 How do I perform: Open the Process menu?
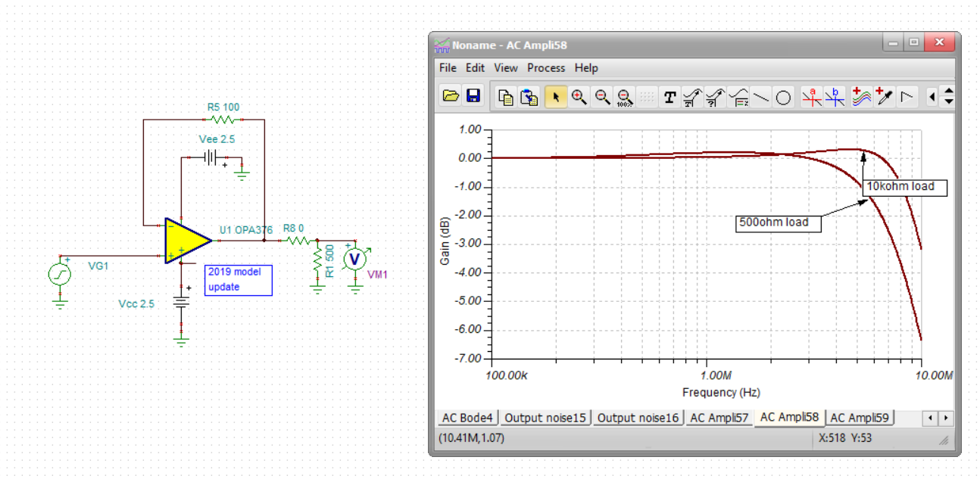tap(546, 67)
